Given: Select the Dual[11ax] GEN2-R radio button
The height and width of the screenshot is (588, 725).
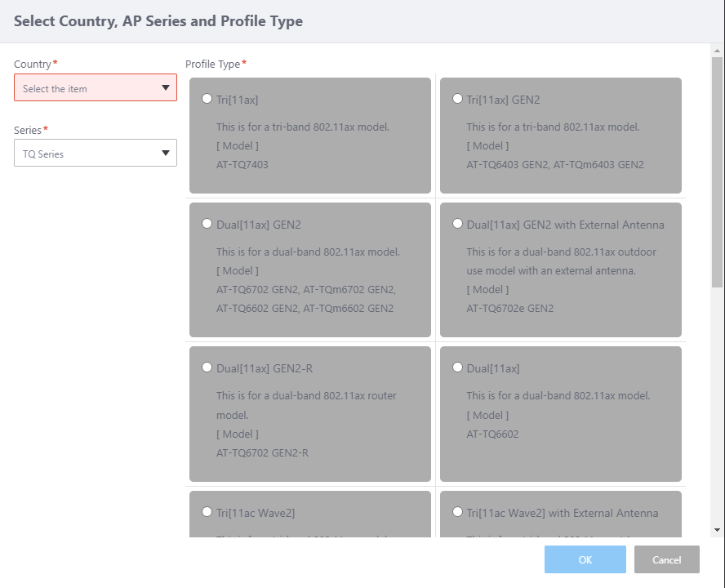Looking at the screenshot, I should (x=207, y=367).
